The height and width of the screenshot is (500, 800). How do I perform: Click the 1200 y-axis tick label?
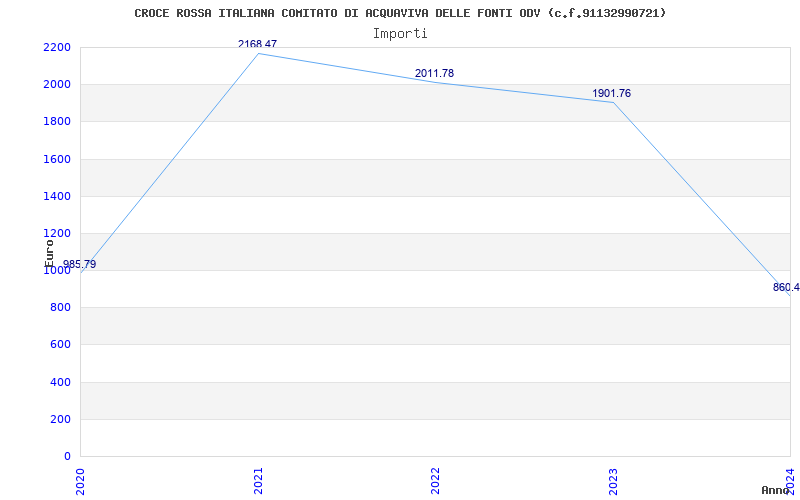click(x=57, y=234)
